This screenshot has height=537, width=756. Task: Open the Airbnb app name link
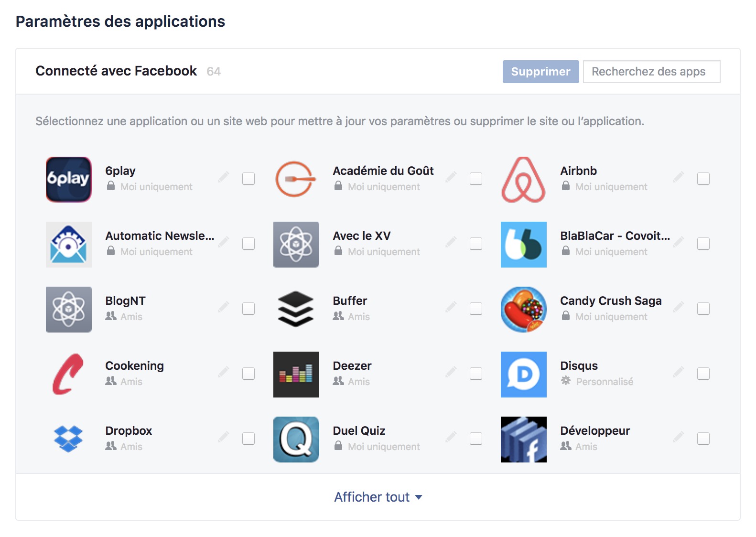578,171
